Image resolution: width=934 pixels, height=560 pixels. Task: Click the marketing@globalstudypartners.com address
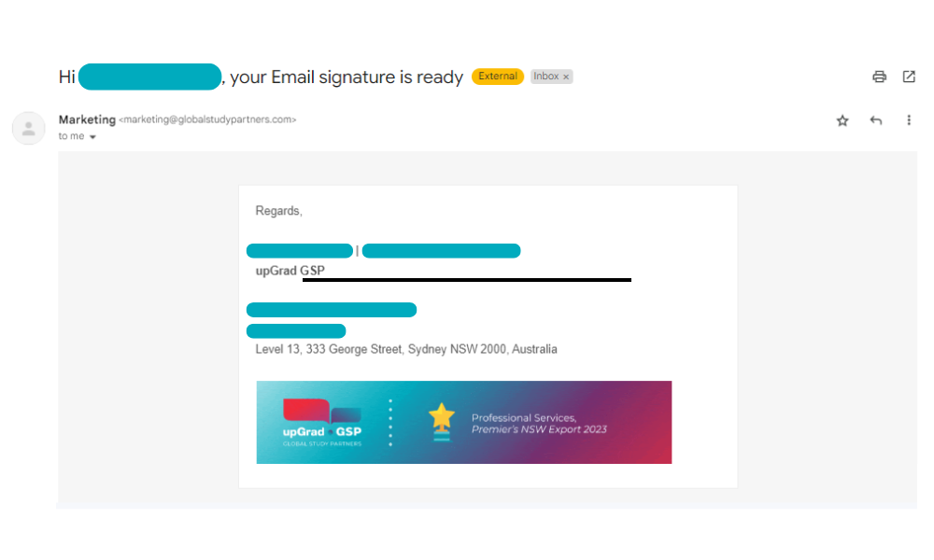[x=207, y=119]
